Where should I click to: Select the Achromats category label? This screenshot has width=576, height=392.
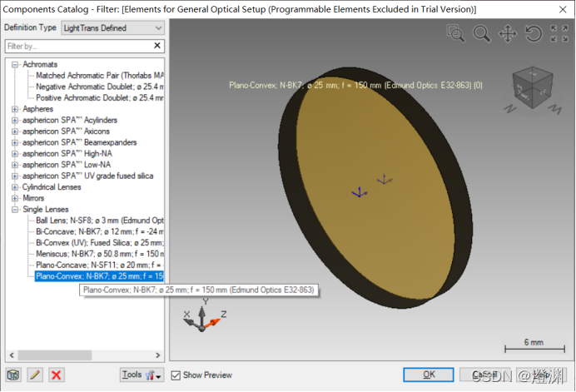pos(40,64)
